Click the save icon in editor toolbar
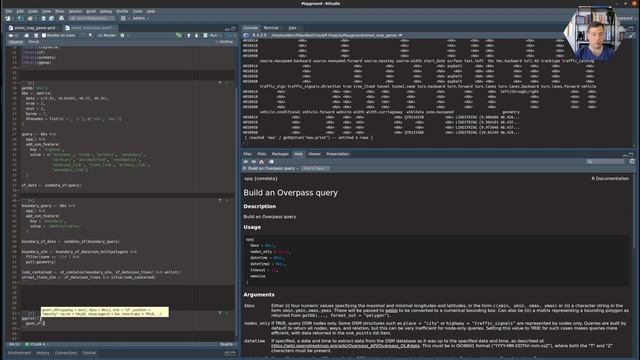 tap(36, 36)
